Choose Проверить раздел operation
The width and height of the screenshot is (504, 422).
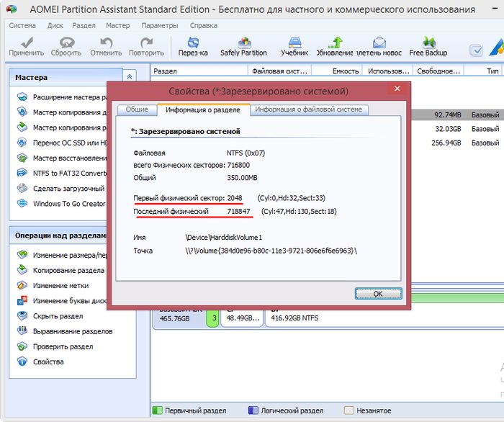[x=63, y=346]
